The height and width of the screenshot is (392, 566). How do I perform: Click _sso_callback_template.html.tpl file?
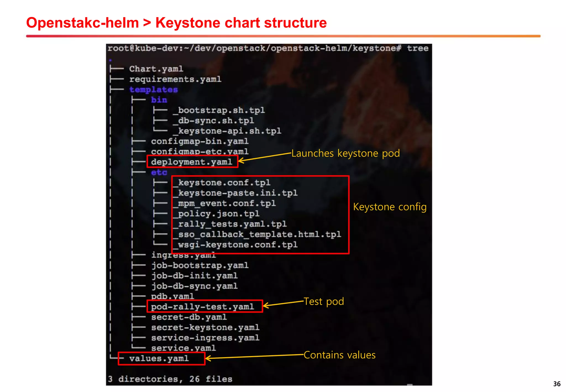[256, 234]
